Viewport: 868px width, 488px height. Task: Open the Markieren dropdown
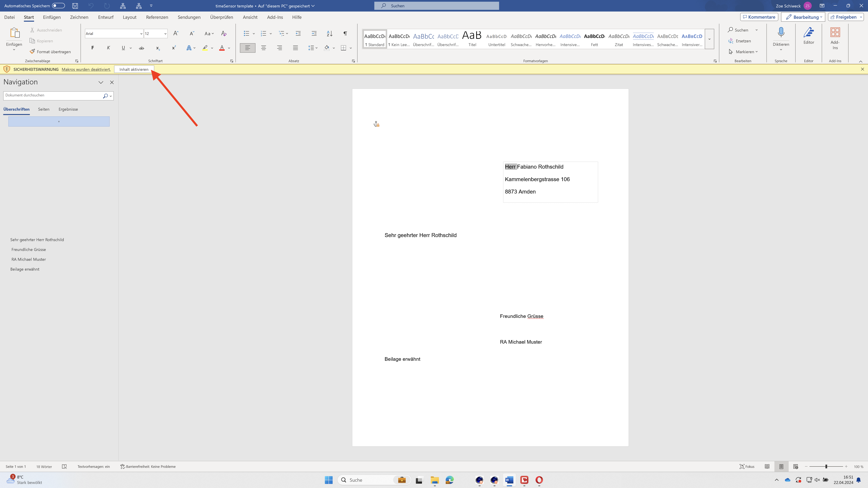[x=743, y=52]
